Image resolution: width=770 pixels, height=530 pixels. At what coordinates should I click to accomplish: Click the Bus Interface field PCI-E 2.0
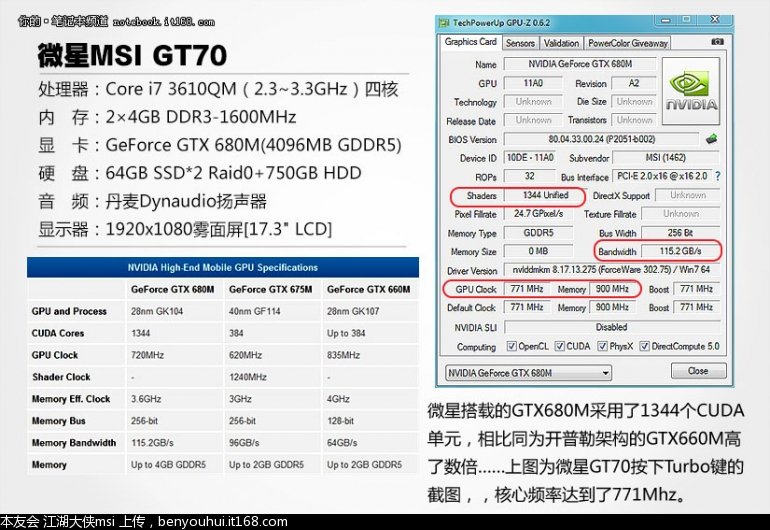(x=662, y=176)
